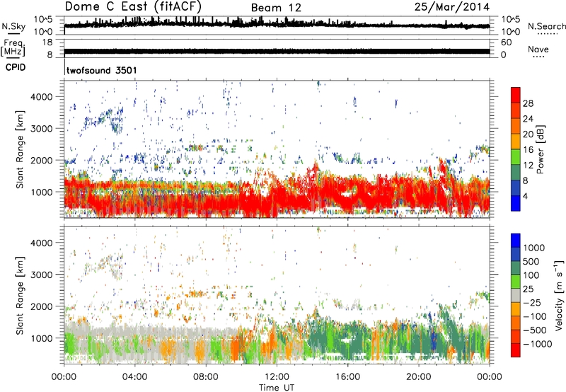
Task: Click the "3000" tick on the power panel
Action: pyautogui.click(x=41, y=129)
